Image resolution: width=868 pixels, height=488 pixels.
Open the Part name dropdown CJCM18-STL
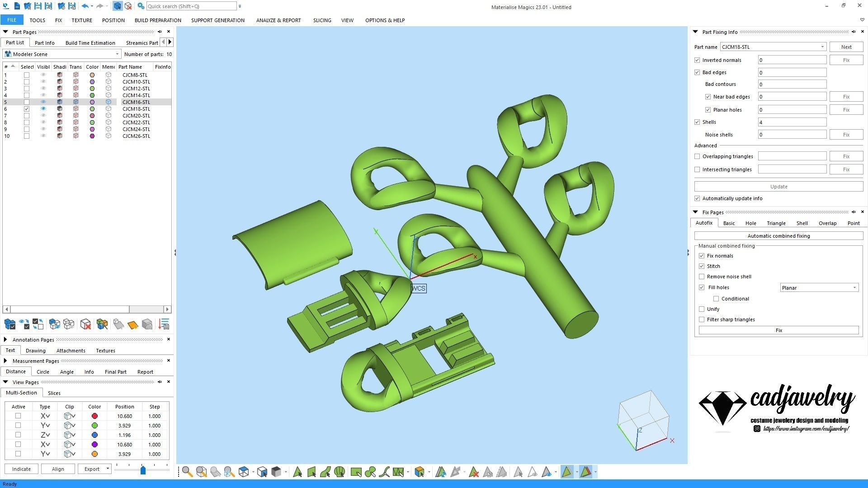coord(822,47)
